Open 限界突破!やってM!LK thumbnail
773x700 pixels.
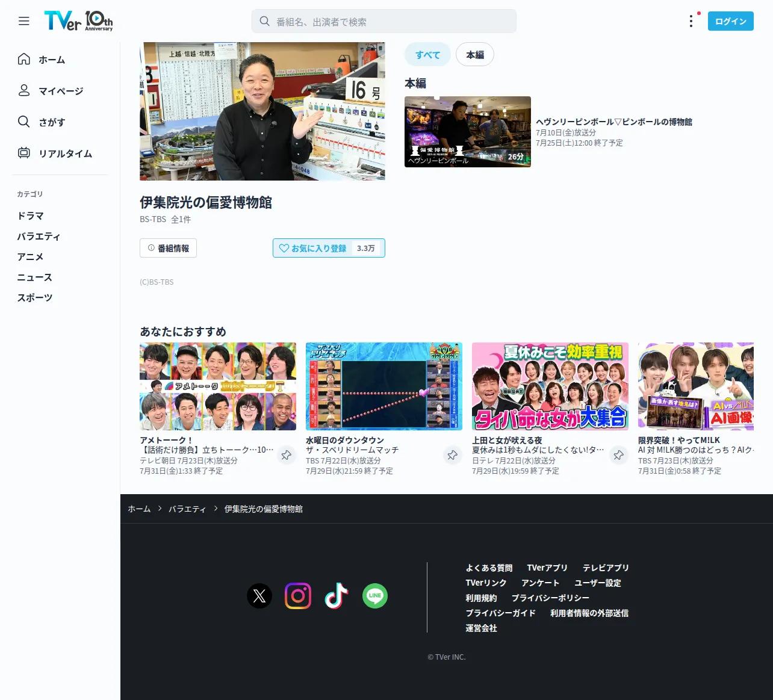coord(696,386)
